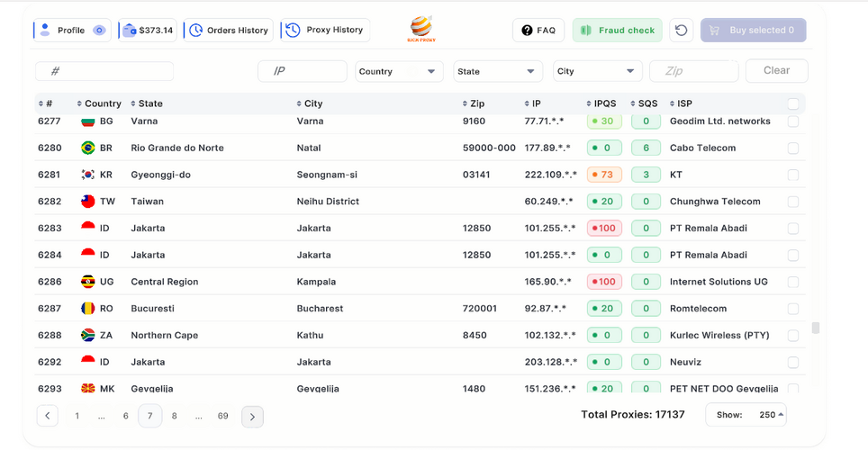868x450 pixels.
Task: Open the State filter dropdown
Action: coord(498,72)
